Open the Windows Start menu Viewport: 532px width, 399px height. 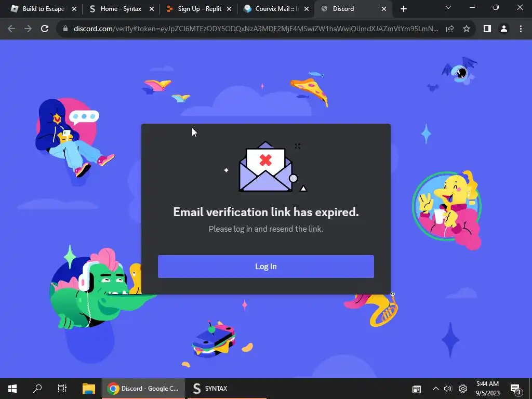[12, 389]
